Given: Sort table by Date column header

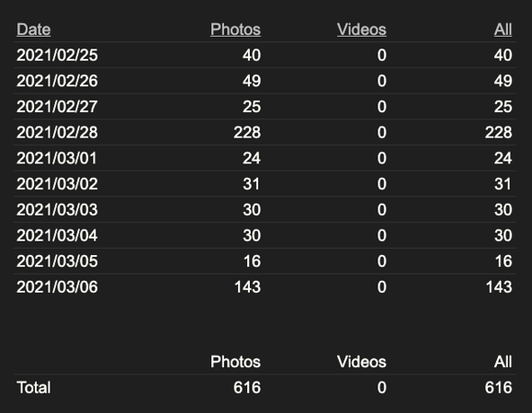Looking at the screenshot, I should 34,29.
